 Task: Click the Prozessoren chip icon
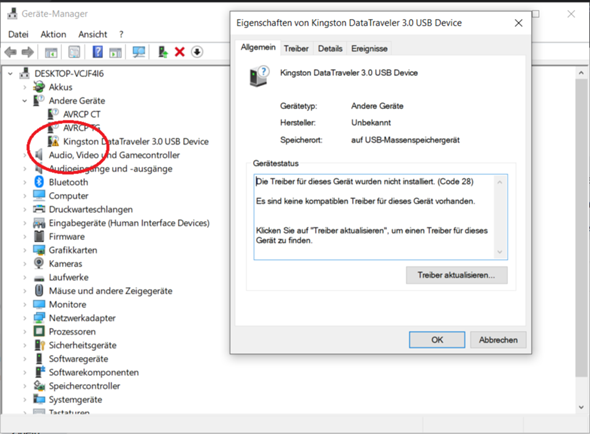point(39,331)
